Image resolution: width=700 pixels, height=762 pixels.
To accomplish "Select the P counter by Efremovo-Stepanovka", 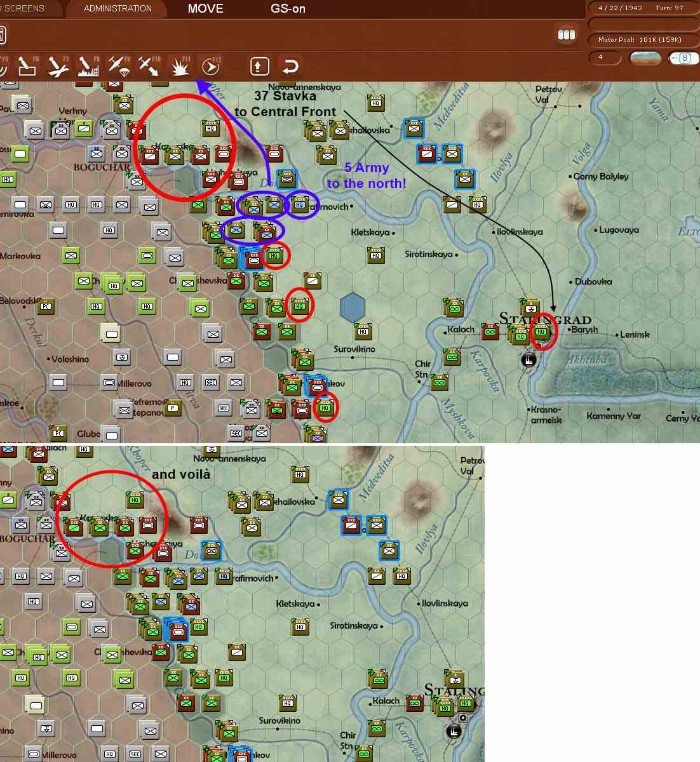I will click(x=173, y=407).
